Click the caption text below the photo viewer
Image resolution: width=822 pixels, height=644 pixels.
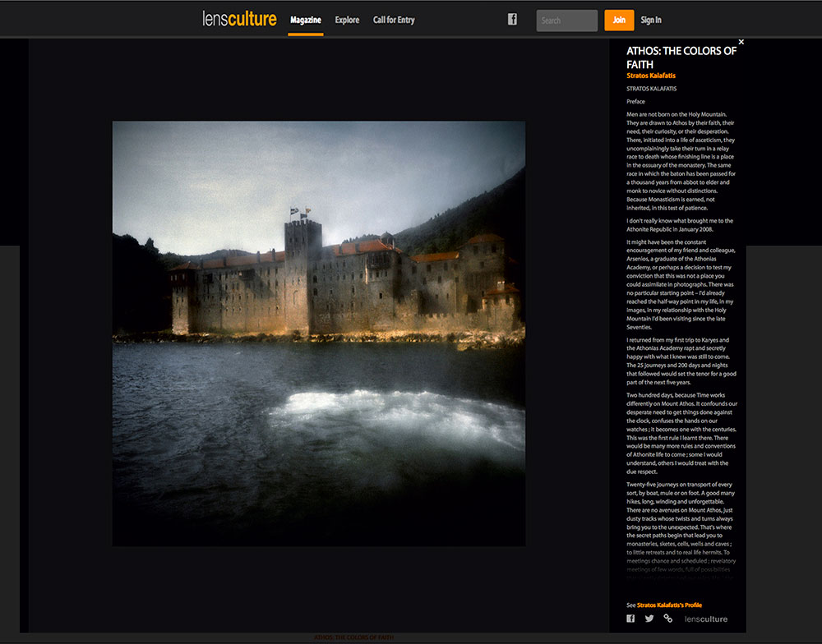(x=353, y=638)
